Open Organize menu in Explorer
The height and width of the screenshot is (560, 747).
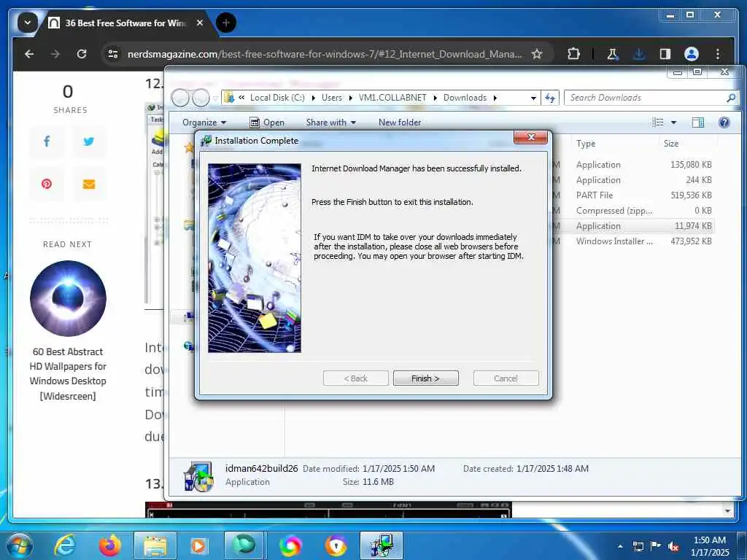click(204, 122)
